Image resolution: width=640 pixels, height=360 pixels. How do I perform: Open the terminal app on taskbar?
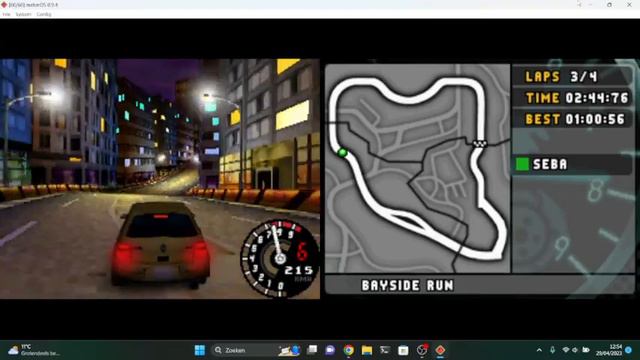pyautogui.click(x=385, y=350)
